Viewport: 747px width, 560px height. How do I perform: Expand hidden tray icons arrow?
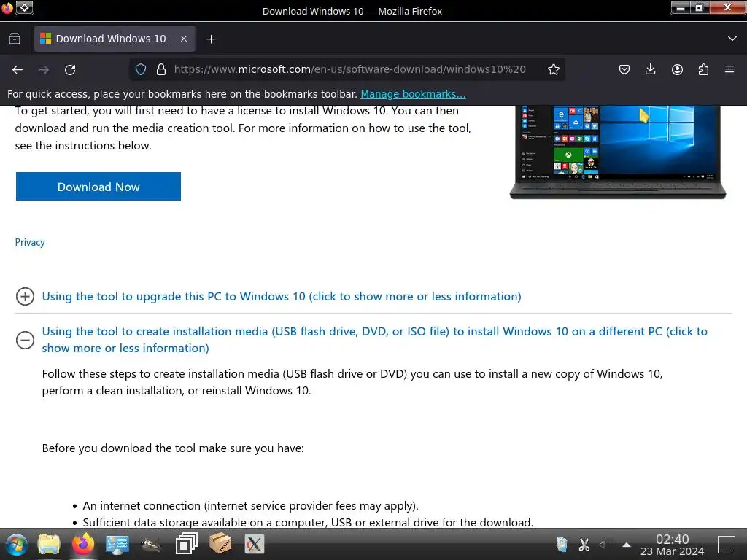pyautogui.click(x=627, y=545)
